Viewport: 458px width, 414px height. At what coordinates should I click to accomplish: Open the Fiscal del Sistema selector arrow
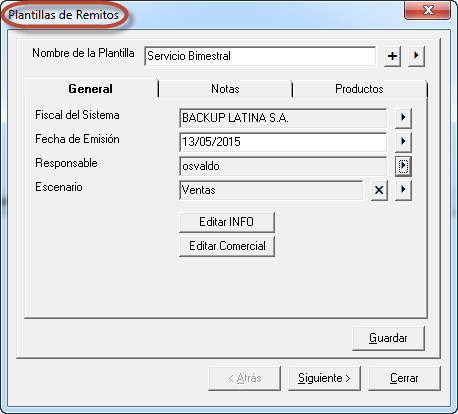(x=403, y=118)
